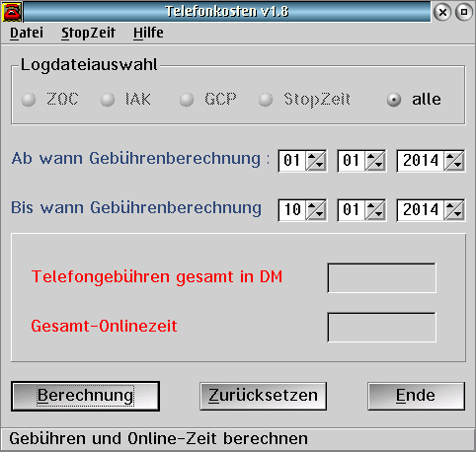Image resolution: width=476 pixels, height=452 pixels.
Task: Click the Zurücksetzen button
Action: (264, 396)
